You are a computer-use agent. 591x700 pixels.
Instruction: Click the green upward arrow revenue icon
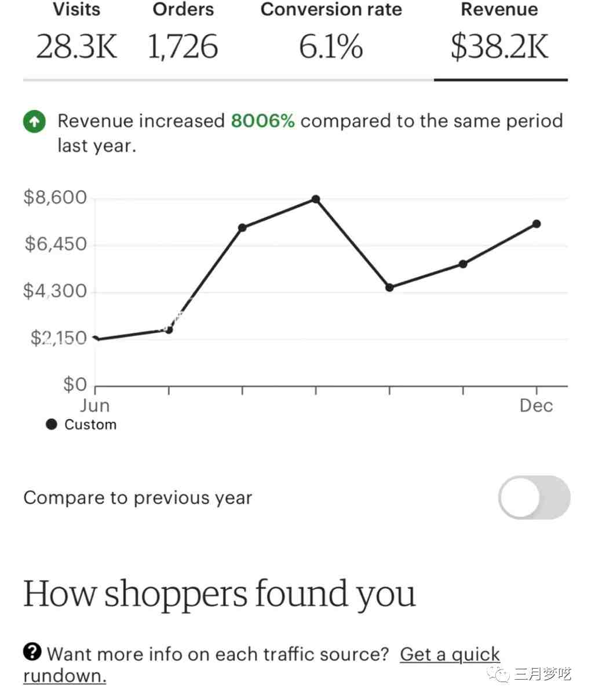tap(34, 122)
